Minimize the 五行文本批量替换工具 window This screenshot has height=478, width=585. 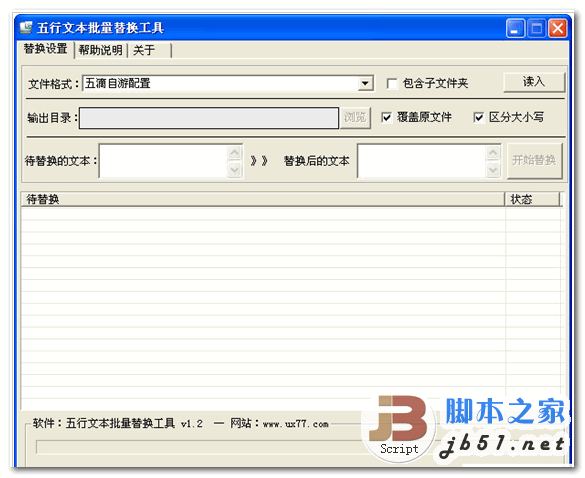pyautogui.click(x=515, y=28)
